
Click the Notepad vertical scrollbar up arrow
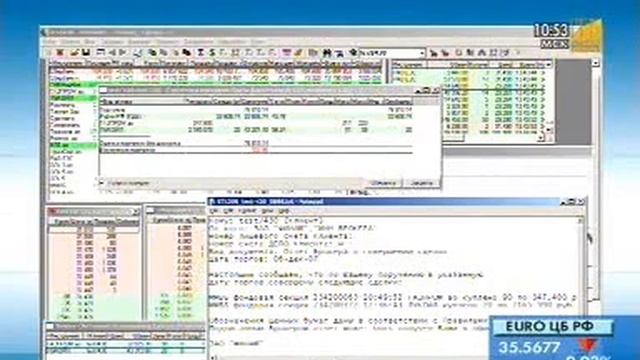580,221
